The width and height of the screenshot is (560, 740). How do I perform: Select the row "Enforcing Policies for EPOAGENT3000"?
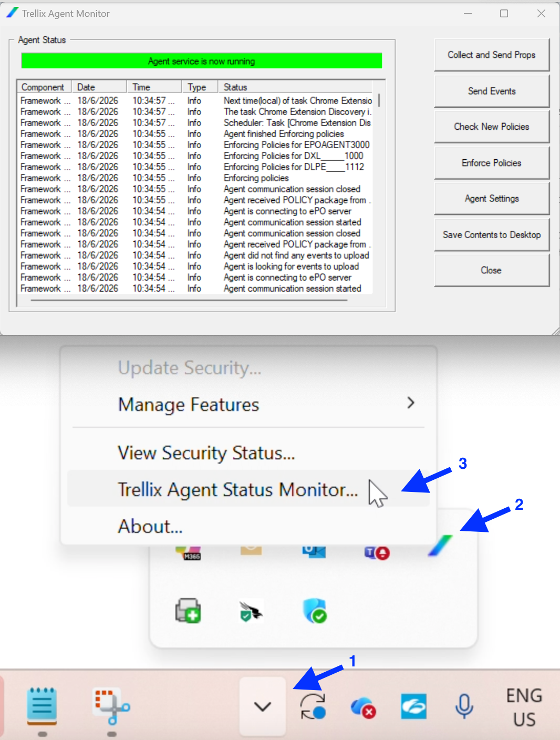[195, 145]
